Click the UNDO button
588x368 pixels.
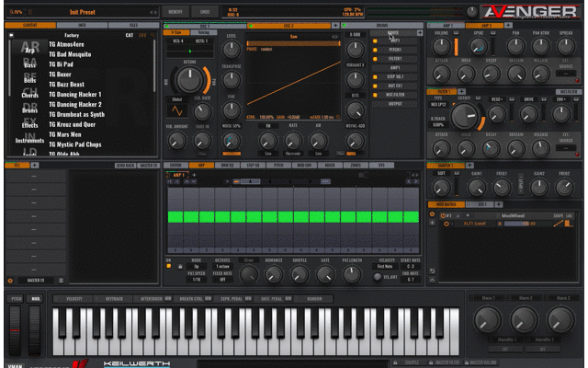tap(205, 12)
